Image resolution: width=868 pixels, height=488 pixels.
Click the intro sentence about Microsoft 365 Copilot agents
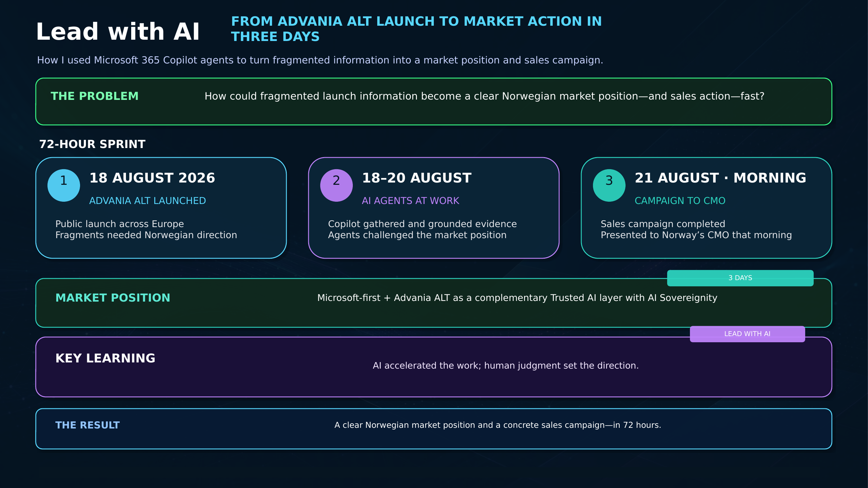pos(320,60)
